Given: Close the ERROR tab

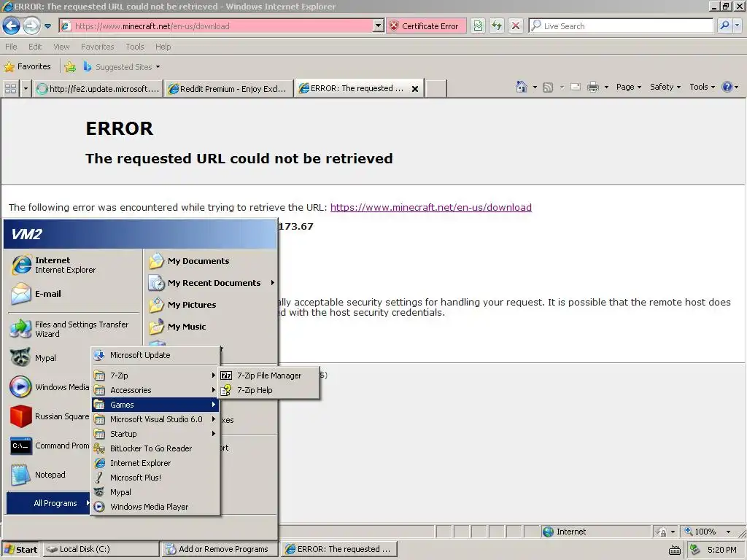Looking at the screenshot, I should tap(415, 88).
